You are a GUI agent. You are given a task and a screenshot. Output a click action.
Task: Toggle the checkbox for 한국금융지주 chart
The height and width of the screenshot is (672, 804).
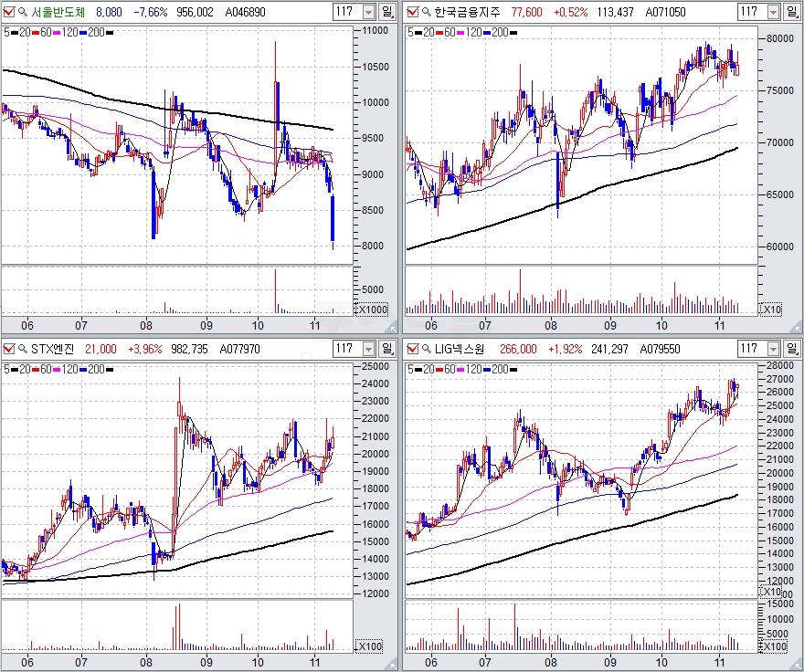coord(413,12)
